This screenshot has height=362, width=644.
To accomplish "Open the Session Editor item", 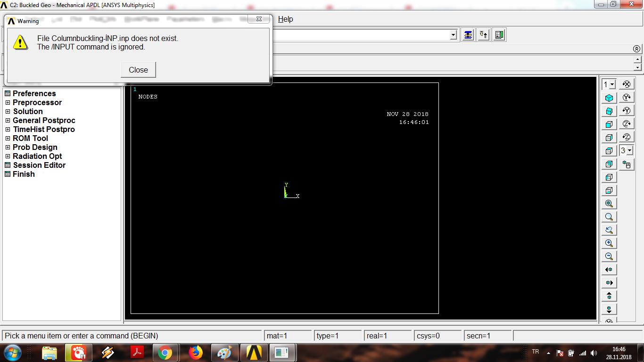I will tap(39, 165).
